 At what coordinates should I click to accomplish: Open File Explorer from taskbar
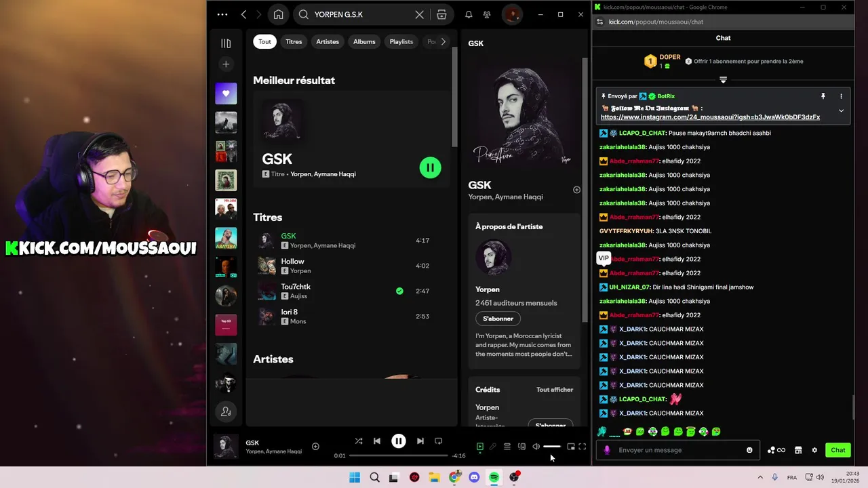[x=434, y=477]
